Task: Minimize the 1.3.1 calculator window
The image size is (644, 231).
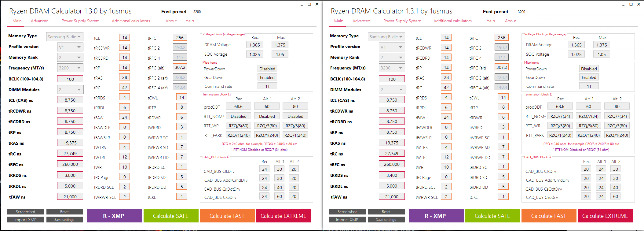Action: [623, 4]
